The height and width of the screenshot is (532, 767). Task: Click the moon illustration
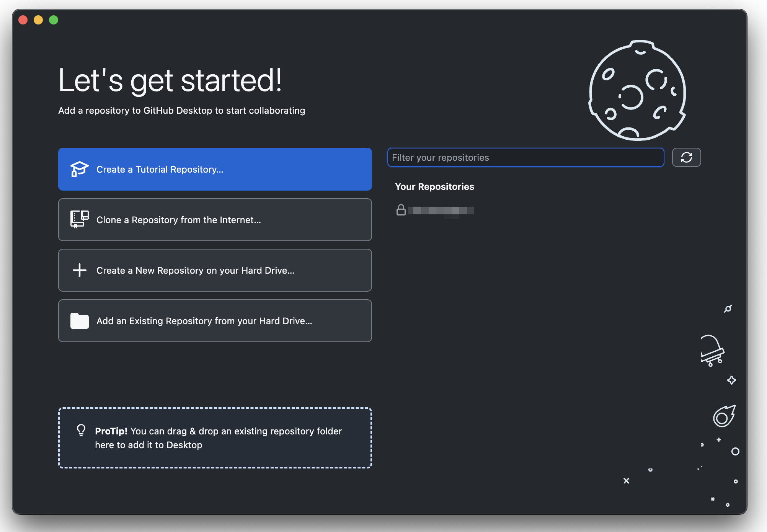tap(637, 91)
